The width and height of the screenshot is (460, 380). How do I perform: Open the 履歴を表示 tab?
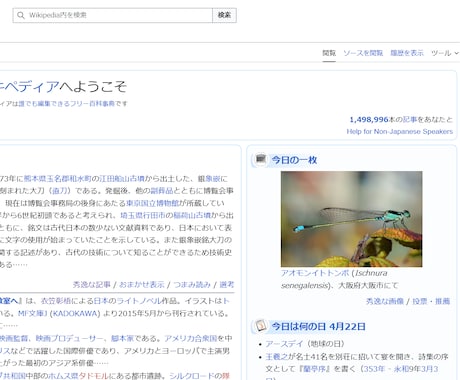coord(407,53)
